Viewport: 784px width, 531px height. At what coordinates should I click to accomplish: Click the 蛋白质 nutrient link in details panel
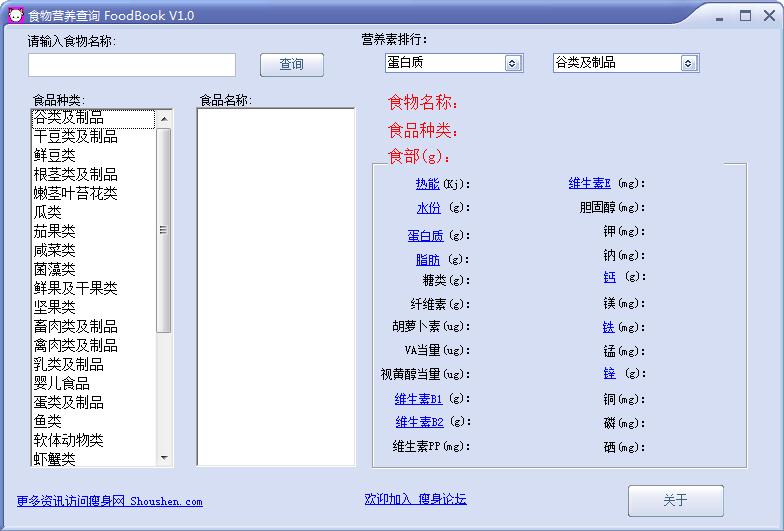(426, 236)
